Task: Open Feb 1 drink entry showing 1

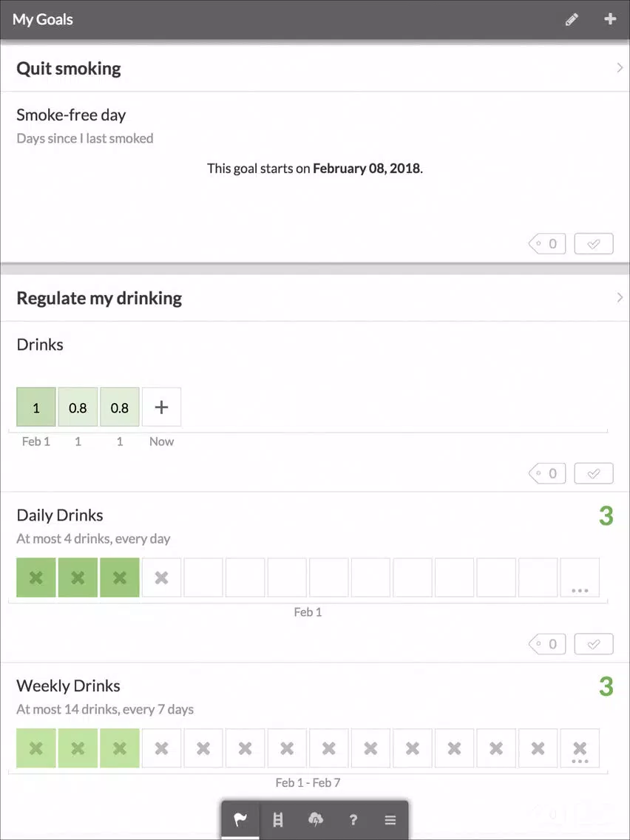Action: tap(36, 407)
